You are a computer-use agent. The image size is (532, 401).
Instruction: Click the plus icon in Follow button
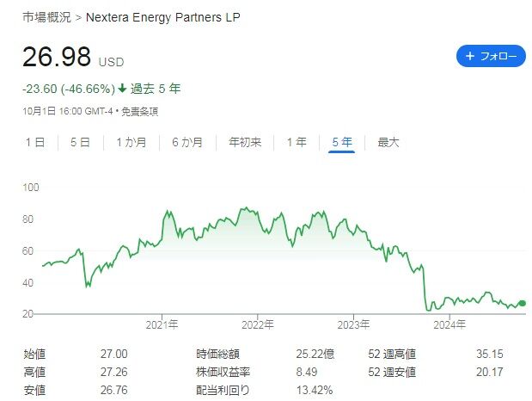point(469,56)
